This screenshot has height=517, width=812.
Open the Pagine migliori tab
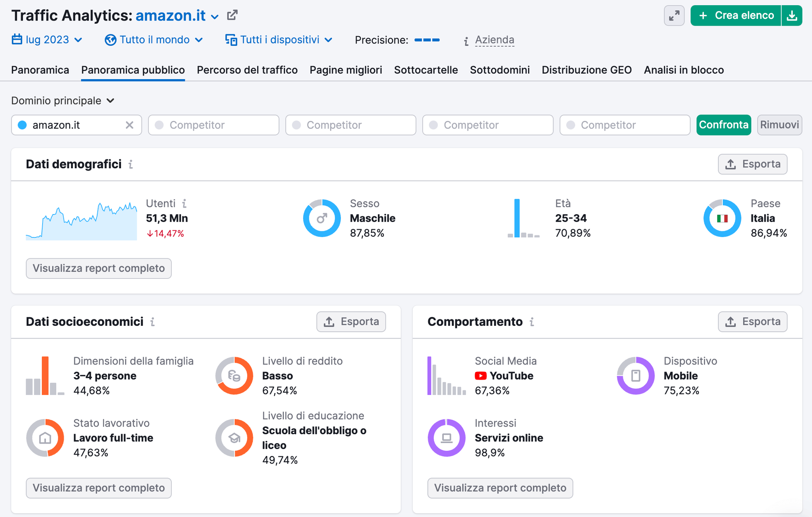(346, 70)
